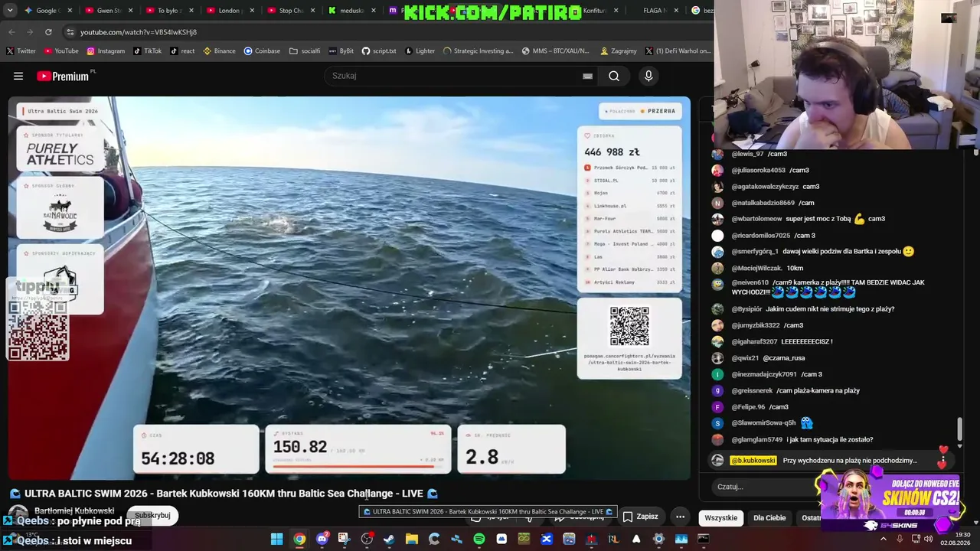Viewport: 980px width, 551px height.
Task: Open the on-screen keyboard icon in search box
Action: pos(587,76)
